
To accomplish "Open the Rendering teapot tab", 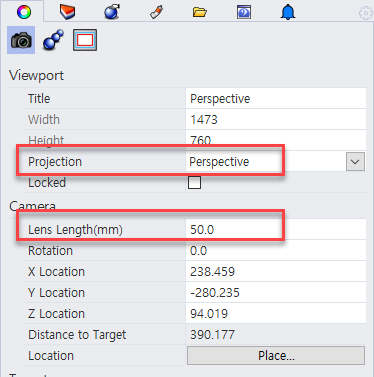I will coord(112,12).
